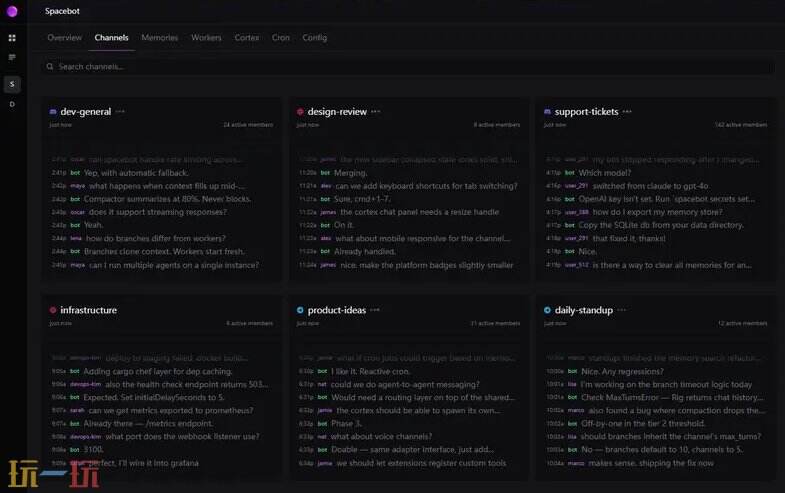The height and width of the screenshot is (493, 785).
Task: Click message 'can we add keyboard shortcuts for tab switching?'
Action: tap(427, 186)
